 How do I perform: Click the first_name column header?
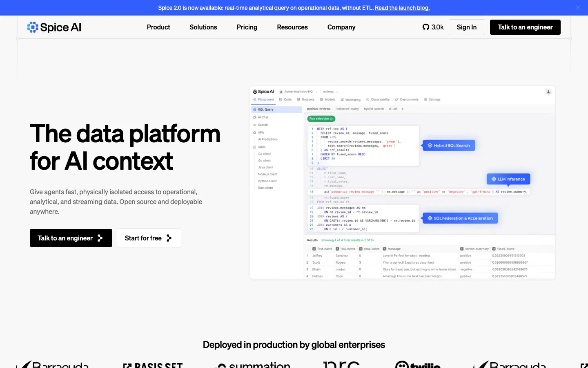click(323, 249)
